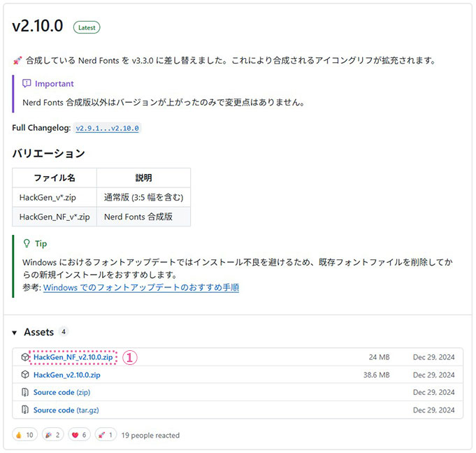Click the rocket emoji in release description
This screenshot has width=476, height=453.
click(x=17, y=60)
